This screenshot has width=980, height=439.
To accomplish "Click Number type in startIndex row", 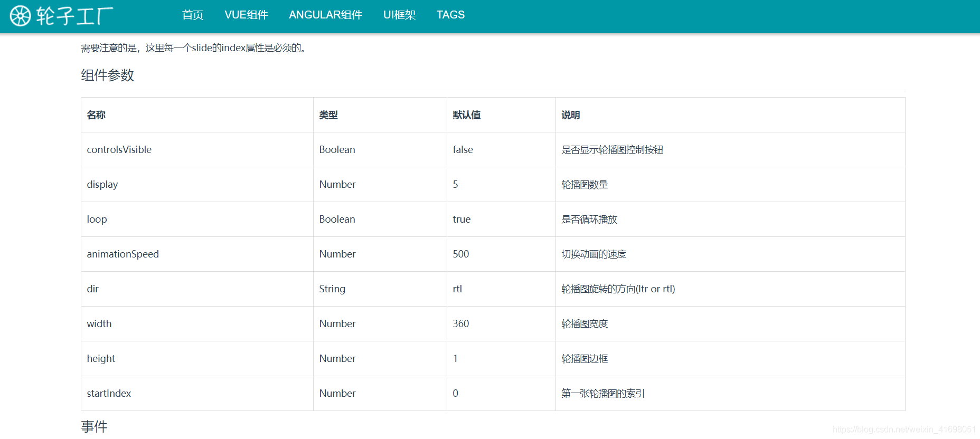I will point(337,394).
